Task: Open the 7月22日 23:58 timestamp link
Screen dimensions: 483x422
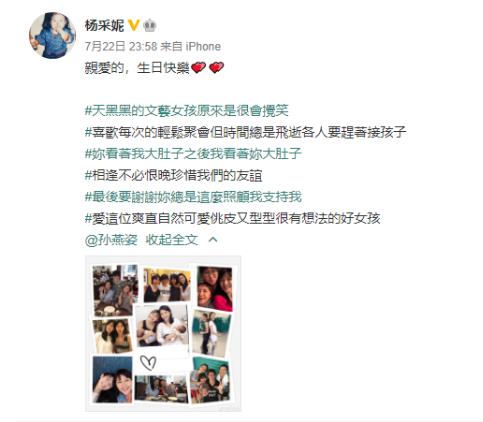Action: [121, 46]
